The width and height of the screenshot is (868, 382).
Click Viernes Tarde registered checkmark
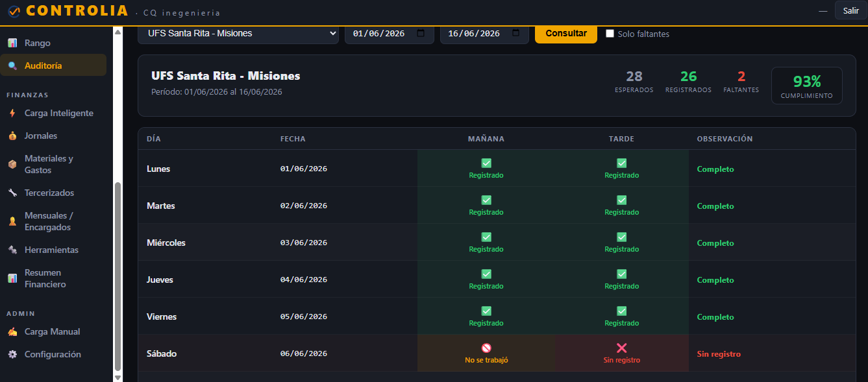621,311
